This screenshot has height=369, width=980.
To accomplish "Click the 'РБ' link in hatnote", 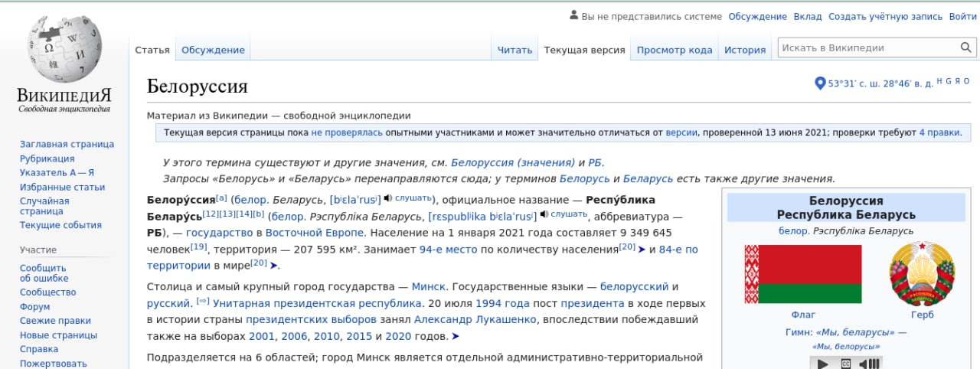I will point(596,162).
